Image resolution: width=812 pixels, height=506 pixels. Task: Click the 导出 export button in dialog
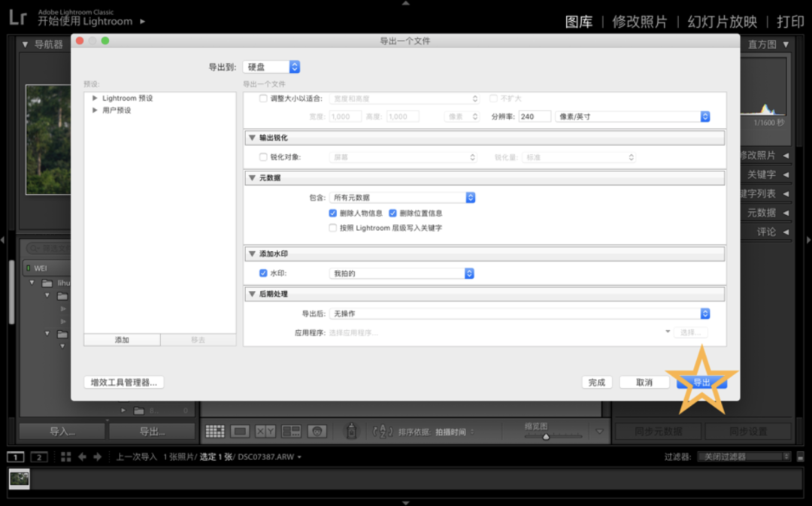[x=701, y=383]
